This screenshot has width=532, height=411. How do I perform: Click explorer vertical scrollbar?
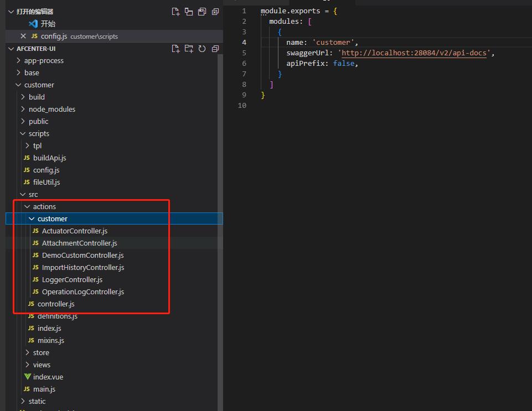pos(220,221)
